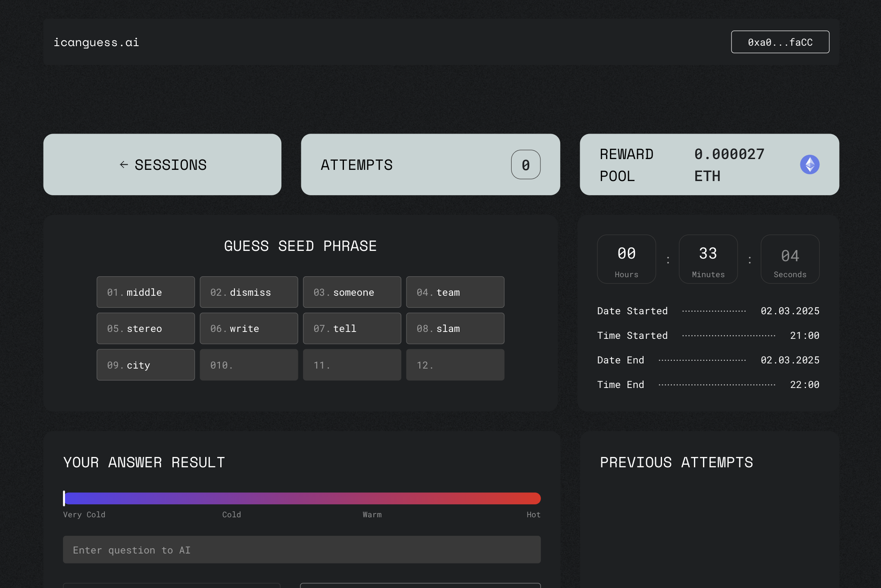This screenshot has width=881, height=588.
Task: Select seed word field 01 middle
Action: click(146, 292)
